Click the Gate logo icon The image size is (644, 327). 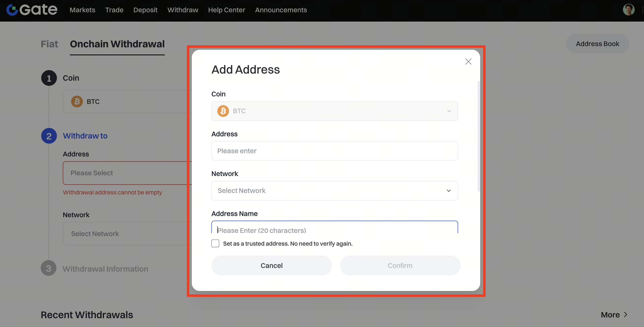click(x=12, y=10)
